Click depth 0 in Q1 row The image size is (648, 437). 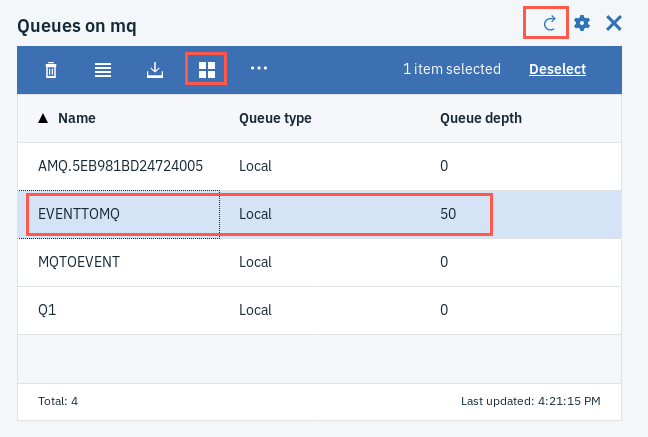click(444, 310)
